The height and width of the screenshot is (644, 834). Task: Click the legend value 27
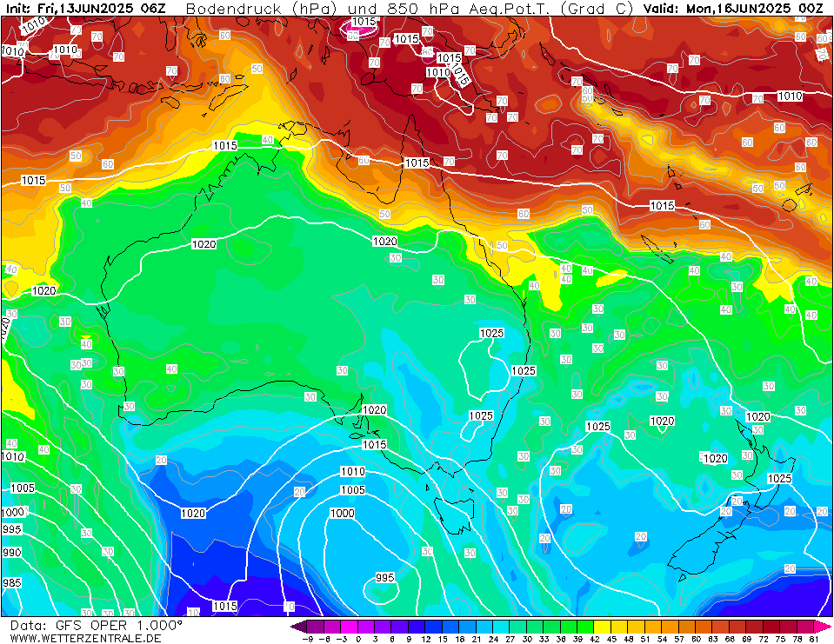coord(510,639)
